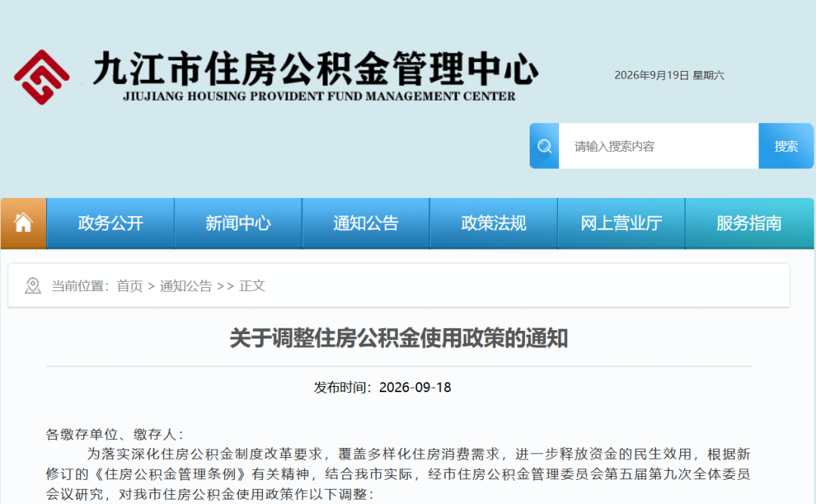Click the 发布时间 2026-09-18 date line
Screen dimensions: 816x504
coord(382,388)
